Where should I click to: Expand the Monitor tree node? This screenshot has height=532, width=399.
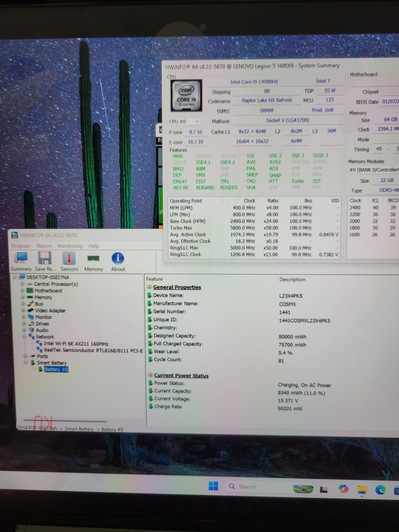24,317
